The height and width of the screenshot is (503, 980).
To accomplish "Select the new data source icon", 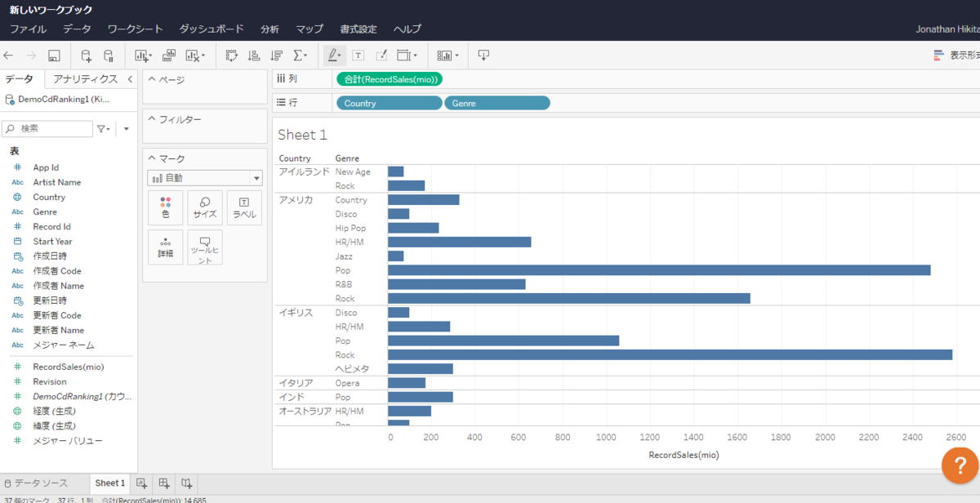I will coord(84,55).
